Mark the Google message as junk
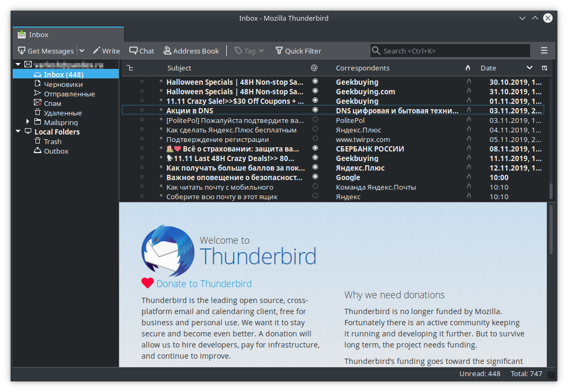Screen dimensions: 568x392 click(469, 177)
